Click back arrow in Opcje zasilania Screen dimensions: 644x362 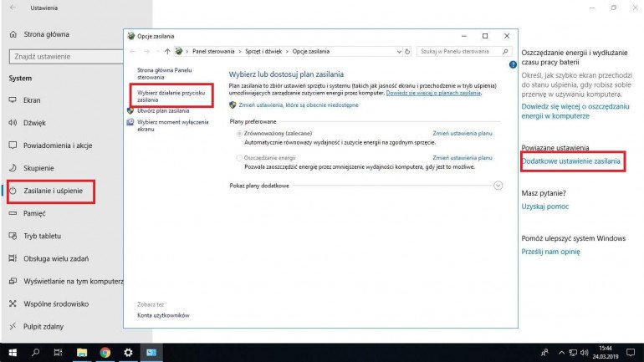pyautogui.click(x=133, y=51)
